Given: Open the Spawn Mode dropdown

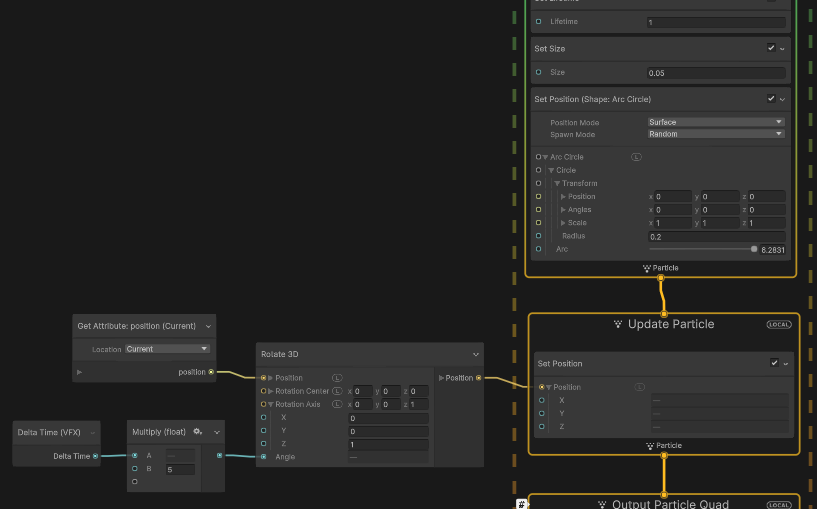Looking at the screenshot, I should pos(715,134).
